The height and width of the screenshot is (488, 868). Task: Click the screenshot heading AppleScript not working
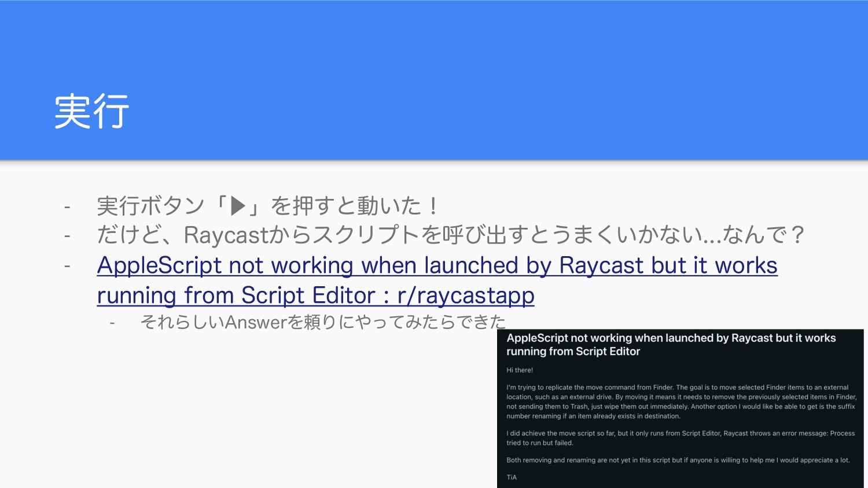[671, 345]
